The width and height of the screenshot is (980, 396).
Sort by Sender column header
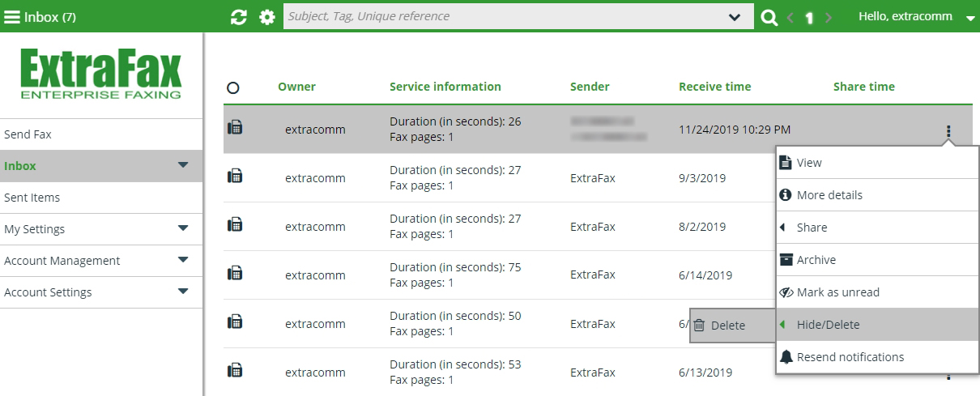tap(590, 87)
